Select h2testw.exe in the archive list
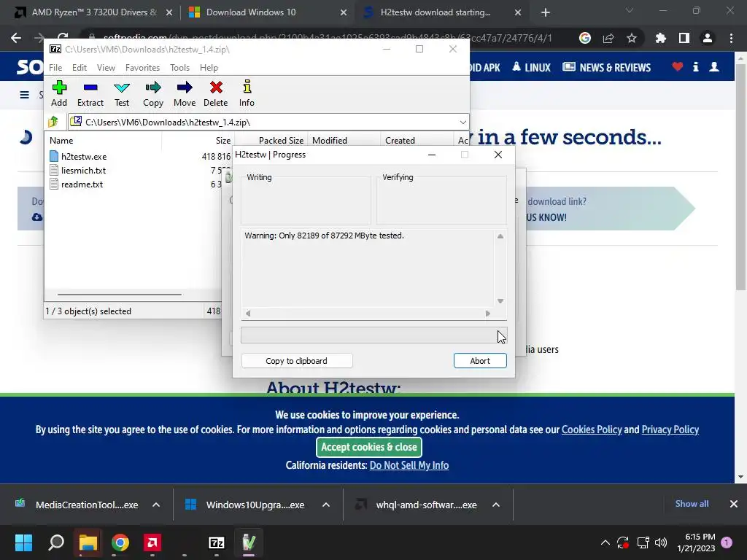The width and height of the screenshot is (747, 560). click(84, 156)
